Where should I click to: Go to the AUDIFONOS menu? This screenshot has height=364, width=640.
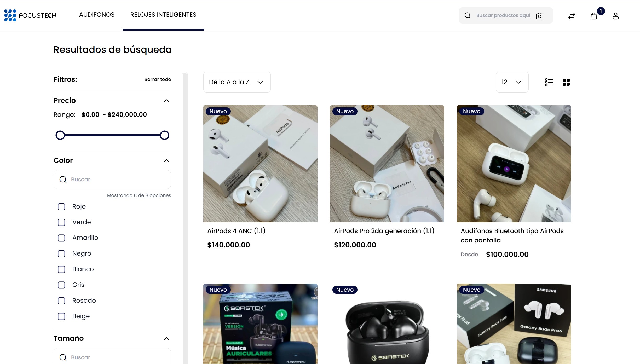coord(97,15)
